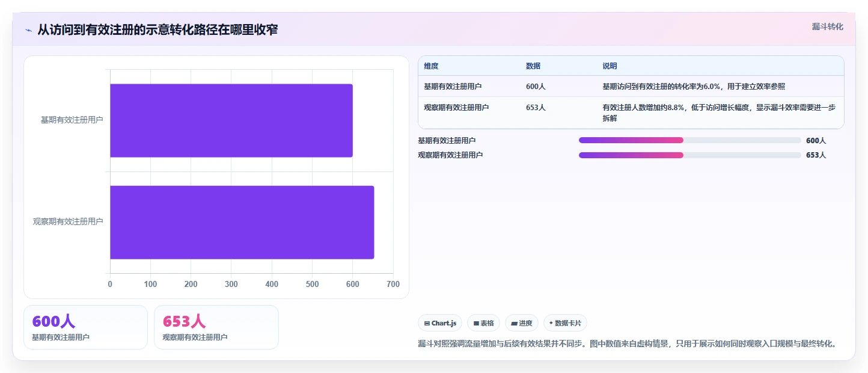Image resolution: width=868 pixels, height=373 pixels.
Task: Click the description mentioning 转化率为6.0%
Action: 694,87
